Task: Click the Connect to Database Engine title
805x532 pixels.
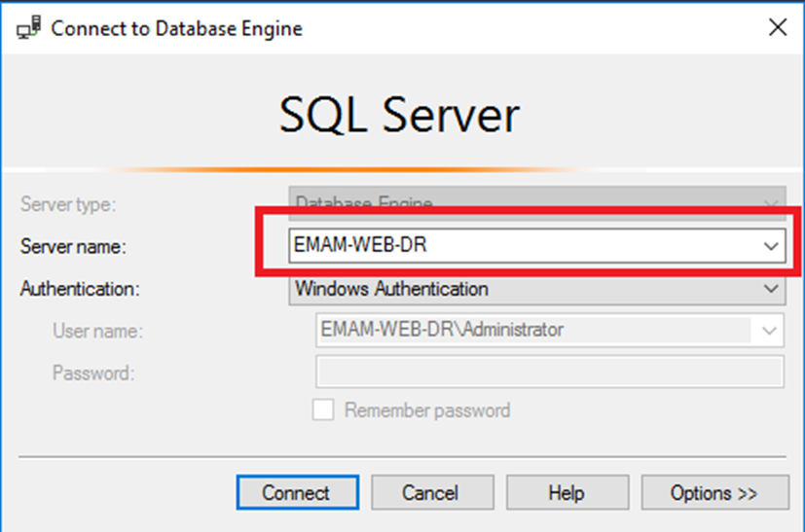Action: coord(176,29)
